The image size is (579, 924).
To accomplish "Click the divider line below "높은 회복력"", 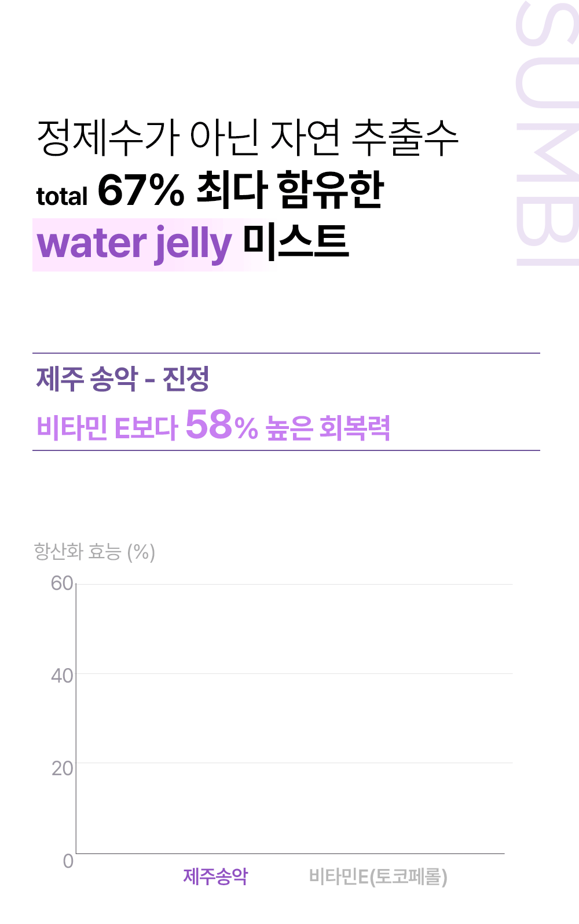I will [x=286, y=450].
